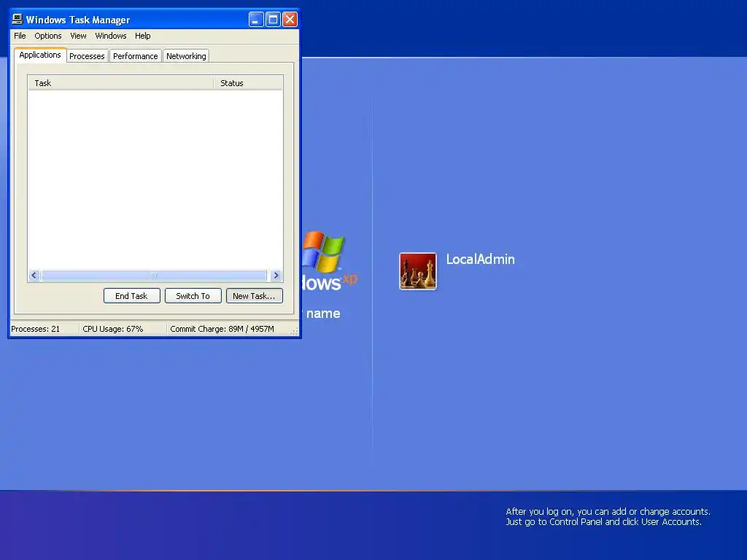Close the Windows Task Manager window

[290, 19]
